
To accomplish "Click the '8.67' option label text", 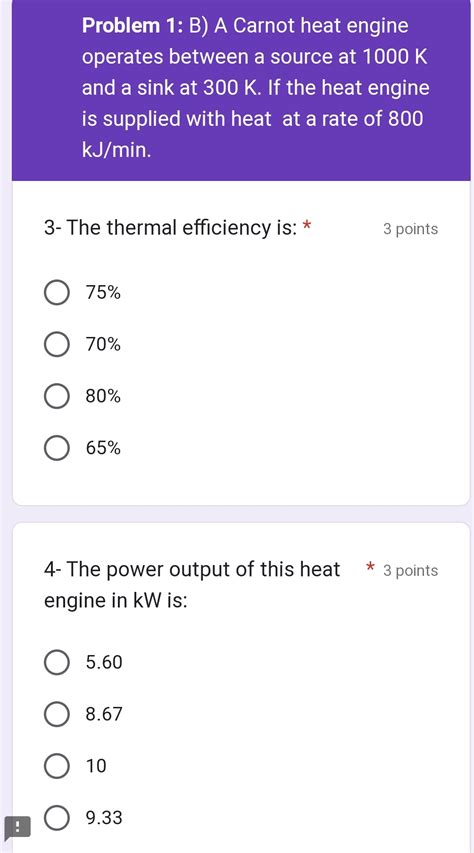I will pos(104,714).
